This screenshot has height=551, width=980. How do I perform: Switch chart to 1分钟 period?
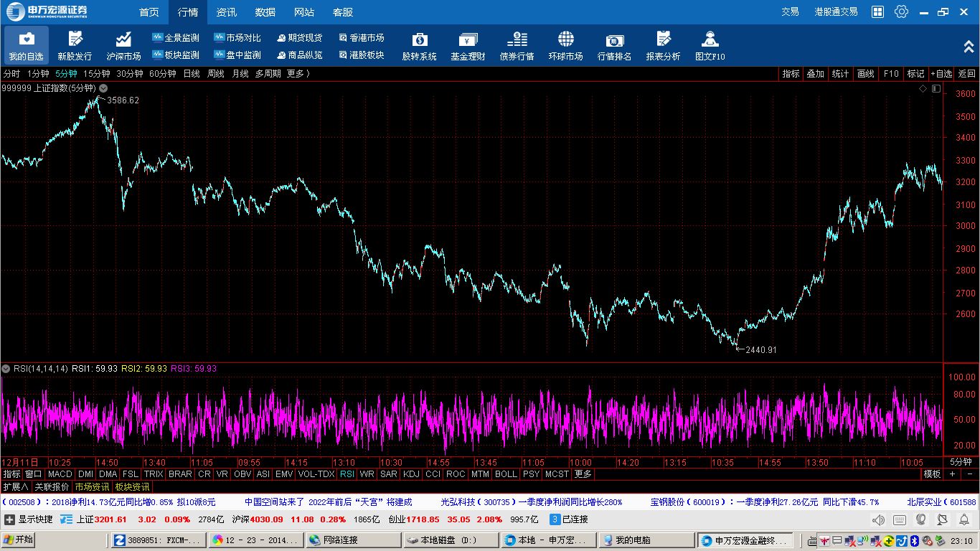[38, 73]
